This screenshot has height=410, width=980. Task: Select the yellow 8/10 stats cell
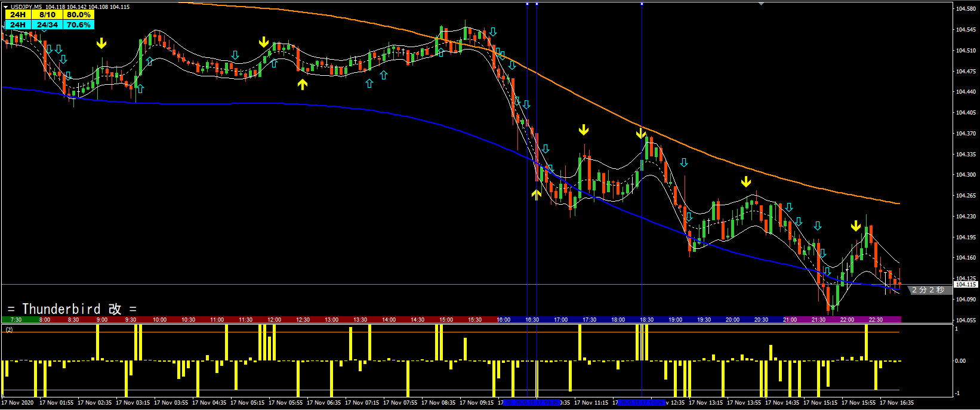pyautogui.click(x=47, y=14)
